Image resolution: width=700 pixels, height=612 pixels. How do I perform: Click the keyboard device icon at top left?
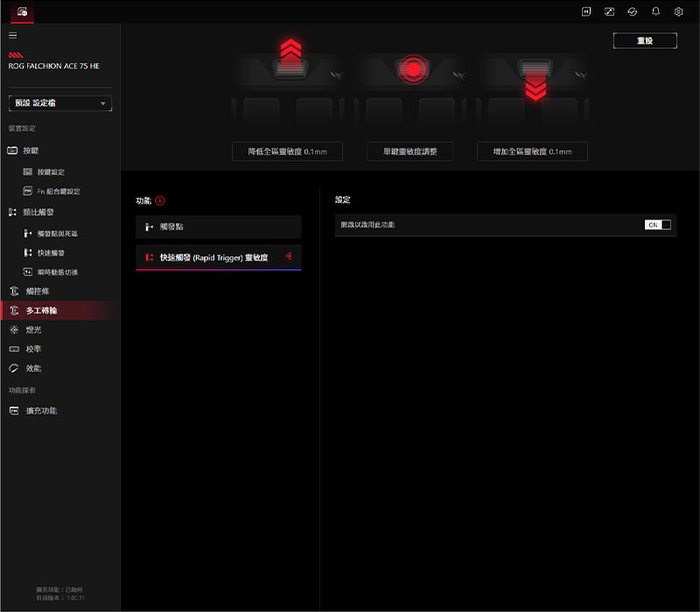tap(21, 11)
